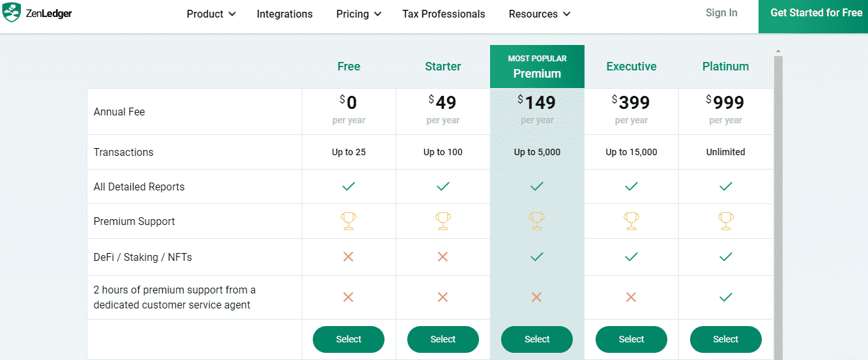Click the dedicated customer service agent label
868x360 pixels.
coord(175,297)
